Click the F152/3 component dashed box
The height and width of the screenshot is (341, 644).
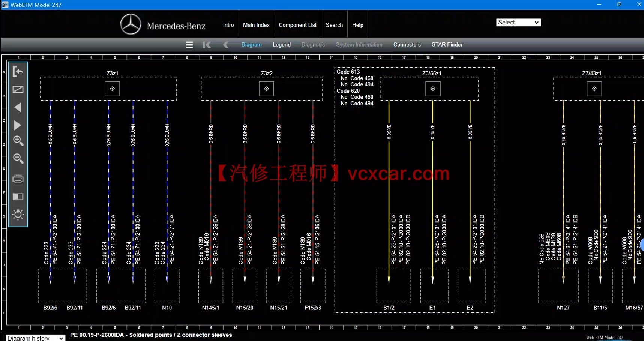(313, 286)
